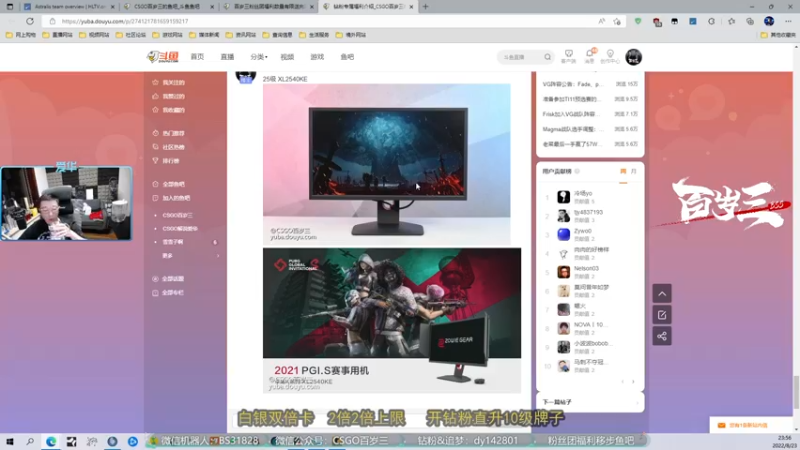Open ranked user 冷晴yo
Screen dimensions: 800x450
pos(583,193)
